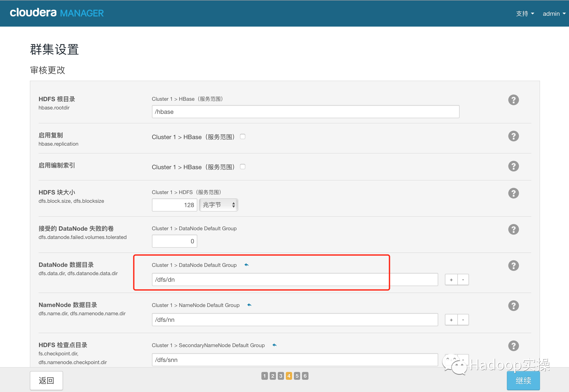Screen dimensions: 569x392
Task: Remove the /dfs/dn directory entry
Action: tap(463, 280)
